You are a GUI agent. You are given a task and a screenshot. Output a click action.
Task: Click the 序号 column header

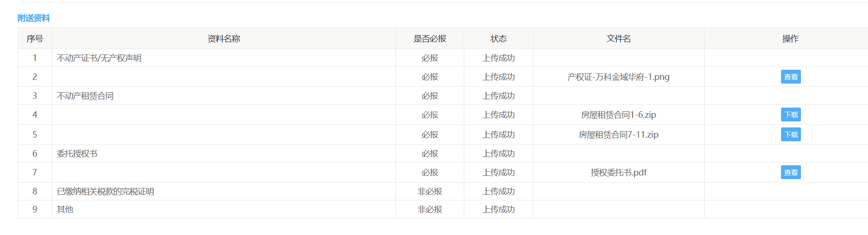coord(35,39)
